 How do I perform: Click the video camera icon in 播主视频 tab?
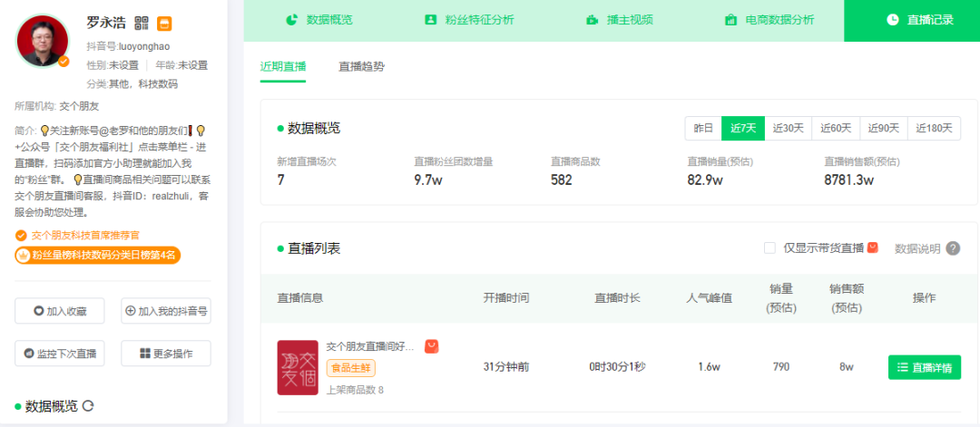[x=592, y=20]
